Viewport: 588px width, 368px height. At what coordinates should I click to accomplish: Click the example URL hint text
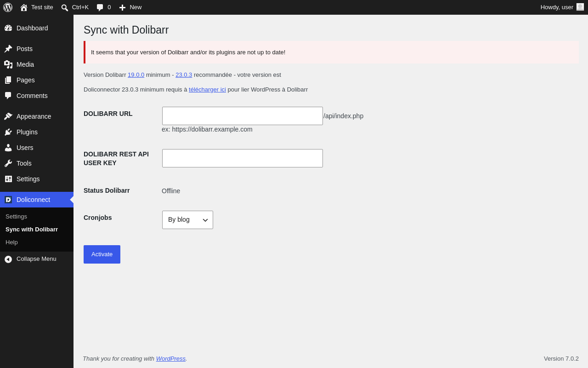[x=207, y=129]
